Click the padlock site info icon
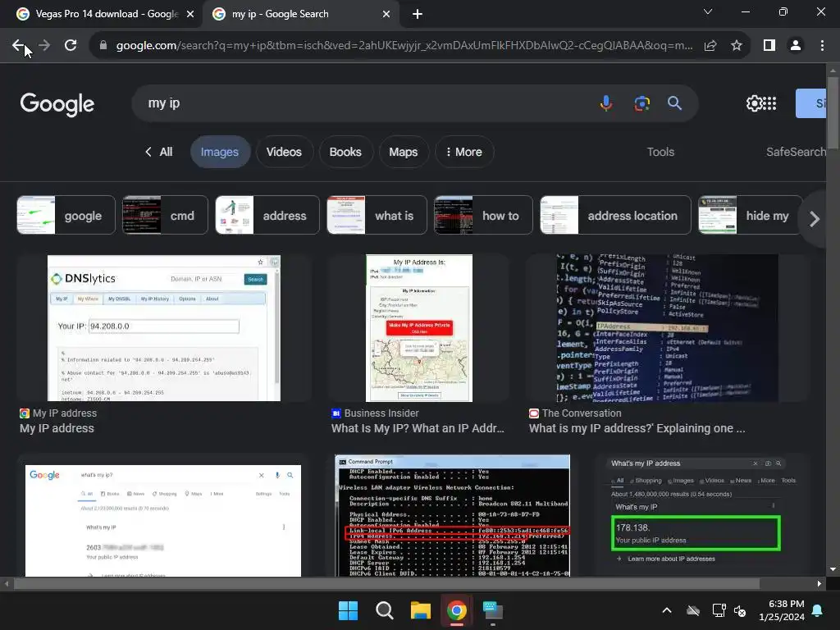The image size is (840, 630). (x=103, y=46)
